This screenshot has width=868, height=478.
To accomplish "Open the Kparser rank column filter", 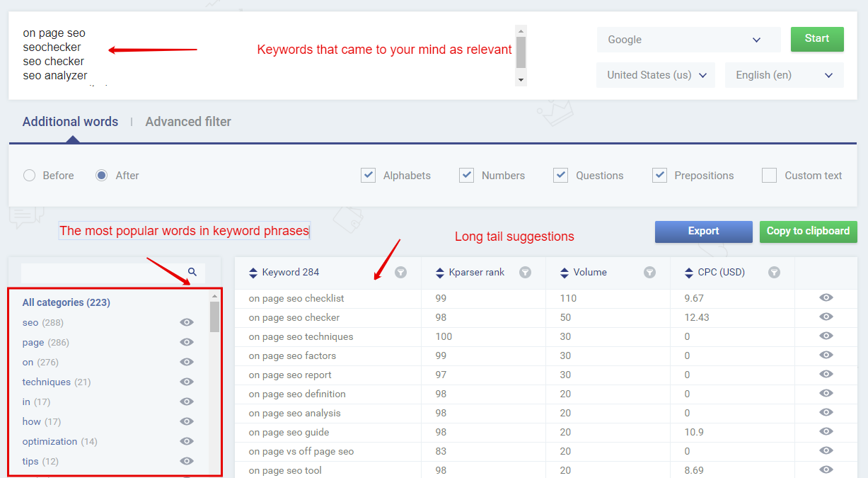I will [x=525, y=272].
